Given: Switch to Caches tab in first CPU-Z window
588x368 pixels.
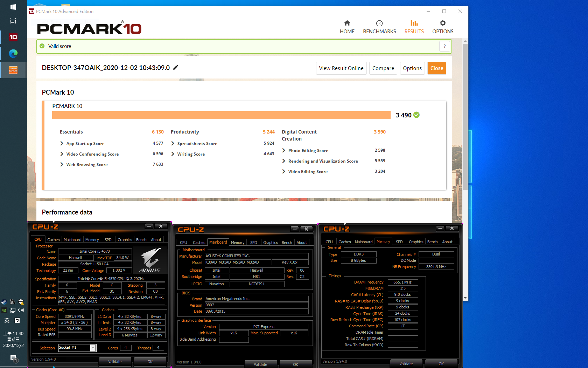Looking at the screenshot, I should click(54, 240).
